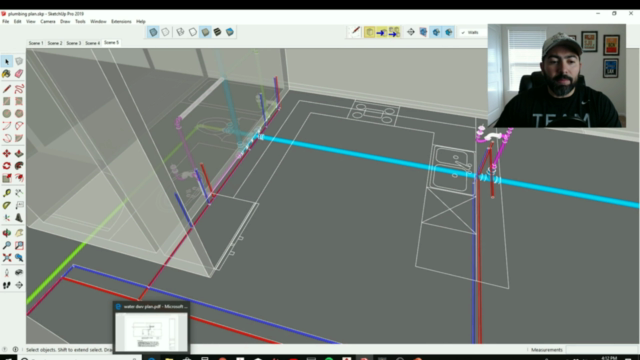The image size is (640, 360).
Task: Switch to the Scene 1 tab
Action: click(36, 43)
